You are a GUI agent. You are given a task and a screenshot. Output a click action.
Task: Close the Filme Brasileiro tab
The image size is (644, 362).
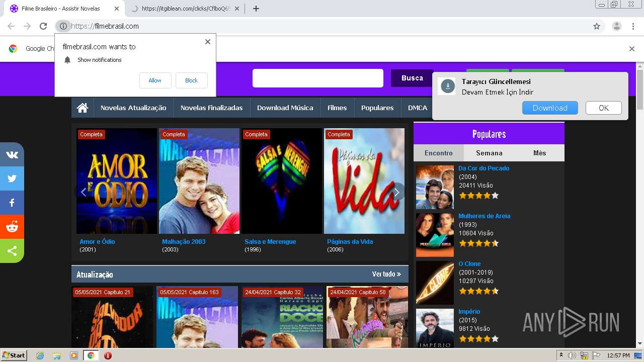116,9
